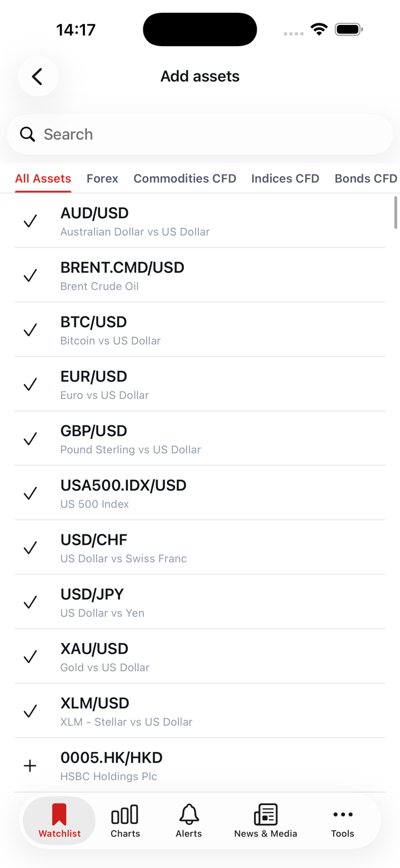
Task: Select the BRENT.CMD/USD asset name
Action: (122, 268)
